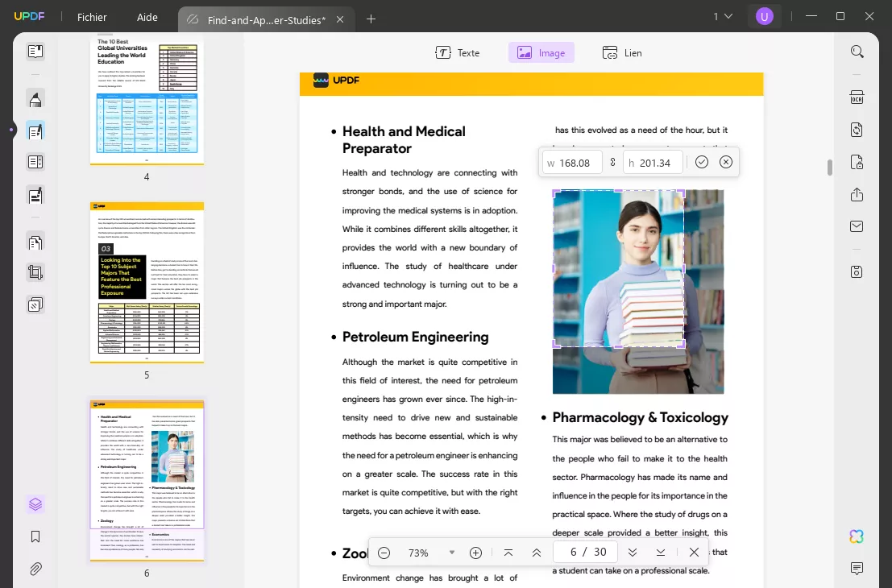Open the 73% zoom level dropdown
This screenshot has height=588, width=892.
[452, 553]
